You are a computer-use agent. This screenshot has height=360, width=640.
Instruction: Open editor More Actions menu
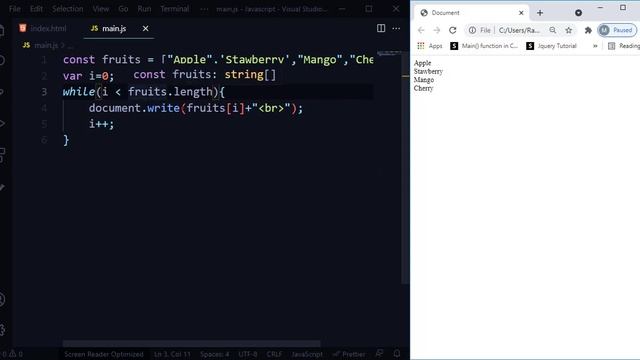(x=396, y=28)
